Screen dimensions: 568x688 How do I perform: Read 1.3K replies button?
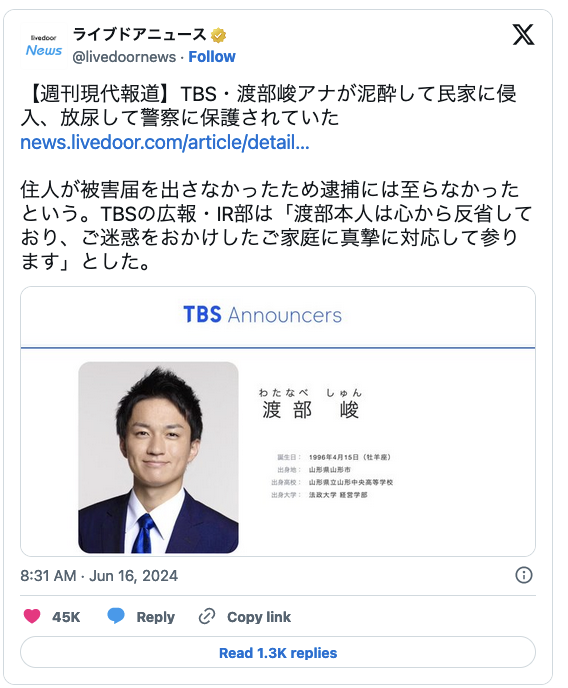[x=278, y=652]
